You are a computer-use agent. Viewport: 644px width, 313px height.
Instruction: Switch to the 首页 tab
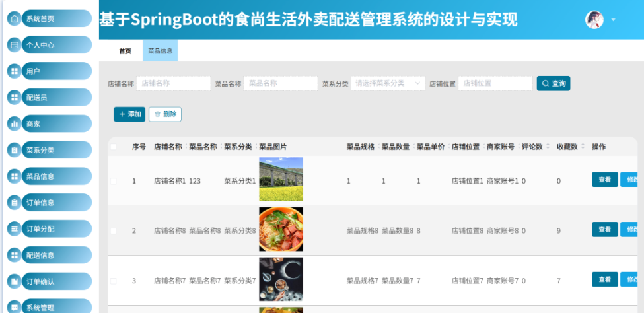(x=125, y=51)
